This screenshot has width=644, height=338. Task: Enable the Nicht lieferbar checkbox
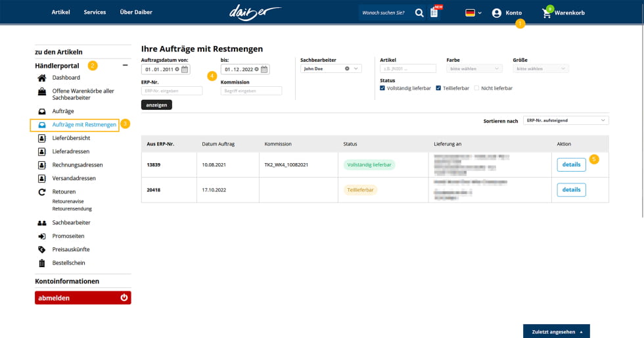476,88
